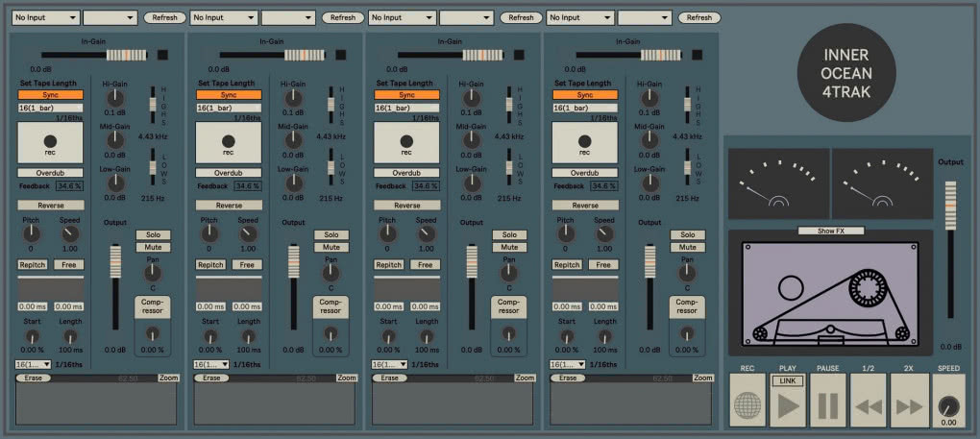The height and width of the screenshot is (439, 980).
Task: Enable the Compressor on track 2
Action: (331, 306)
